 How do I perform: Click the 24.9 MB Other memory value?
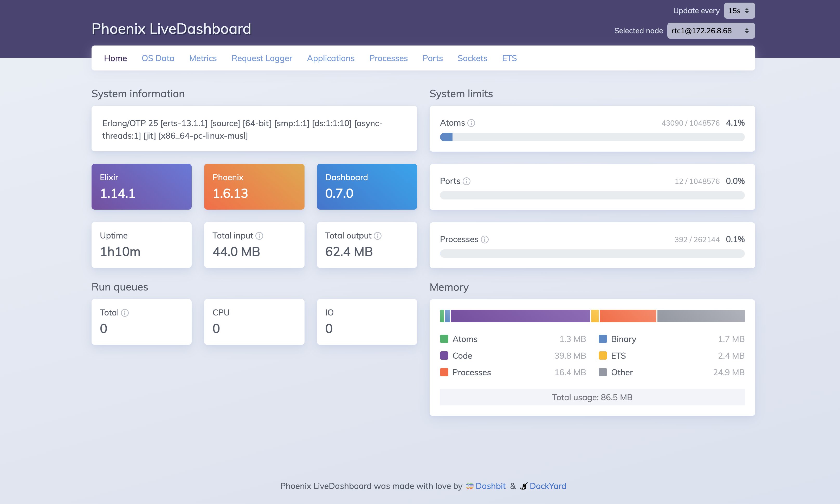point(729,372)
